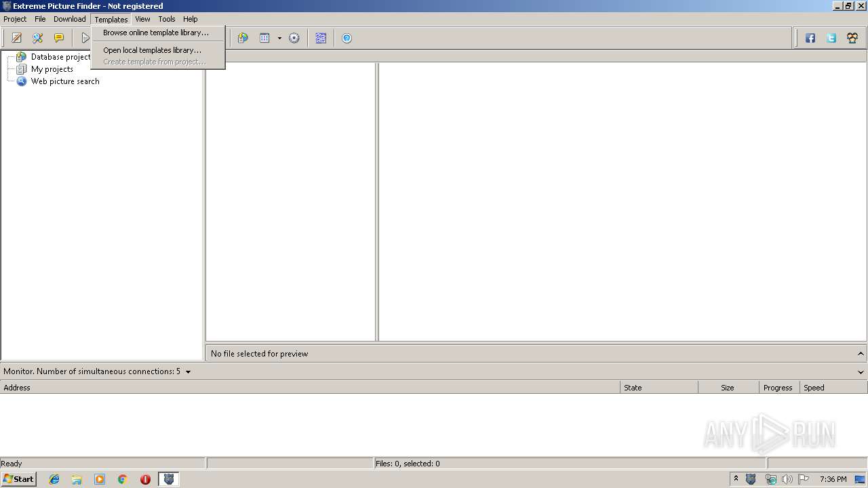
Task: Open help with the blue question icon
Action: pyautogui.click(x=347, y=38)
